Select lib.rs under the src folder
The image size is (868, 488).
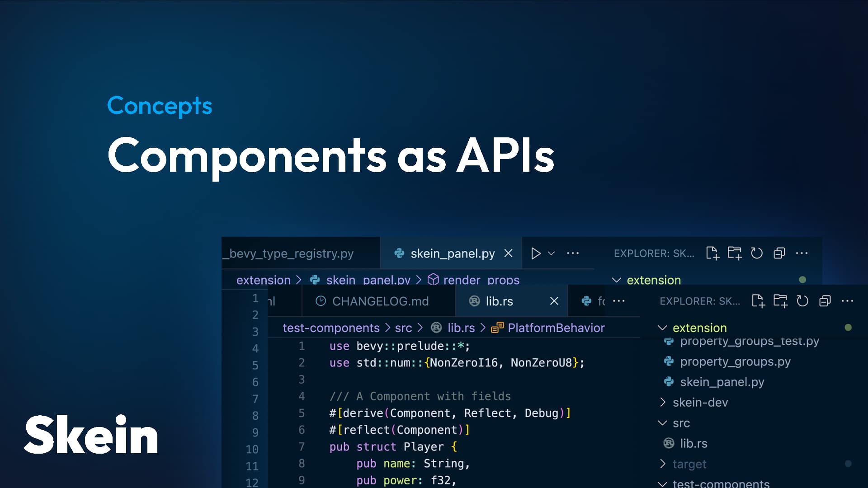coord(694,443)
